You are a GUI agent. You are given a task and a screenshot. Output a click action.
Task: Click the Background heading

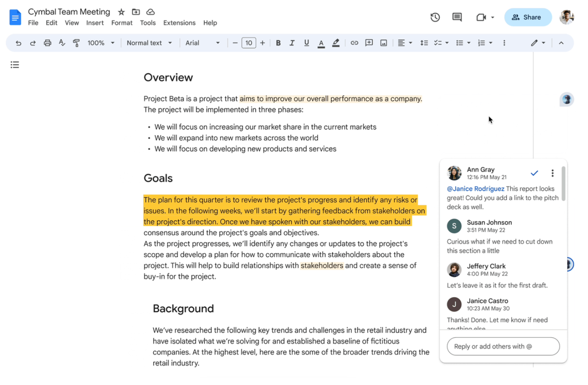183,309
